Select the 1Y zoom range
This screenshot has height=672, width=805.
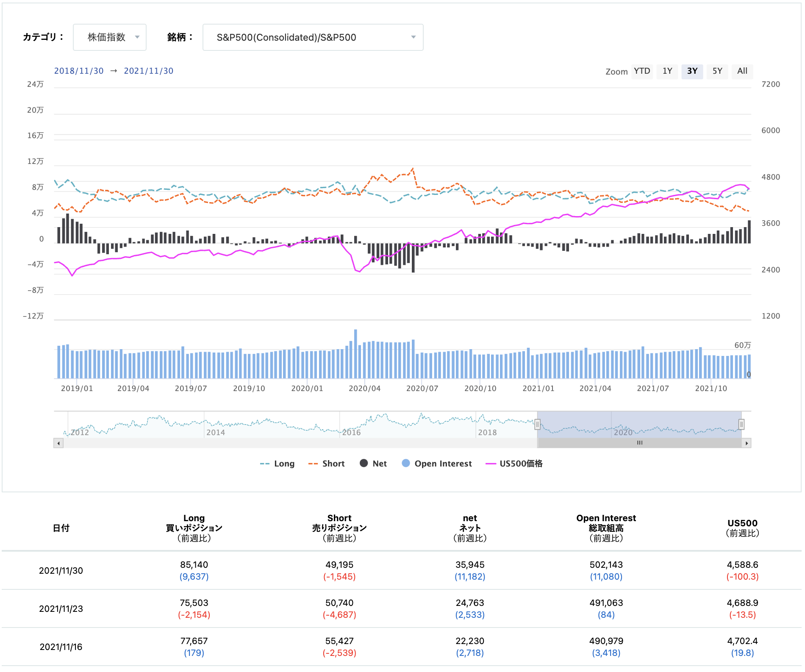click(x=667, y=71)
